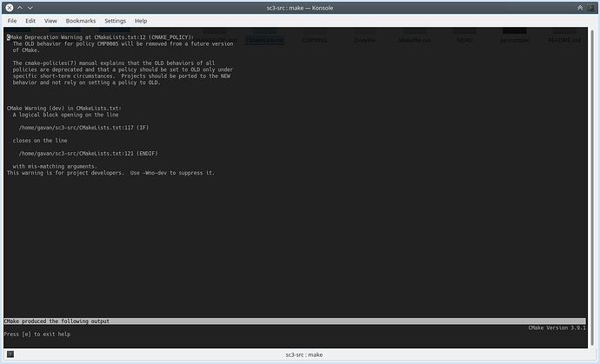Open the Help menu
The image size is (600, 364).
click(141, 20)
